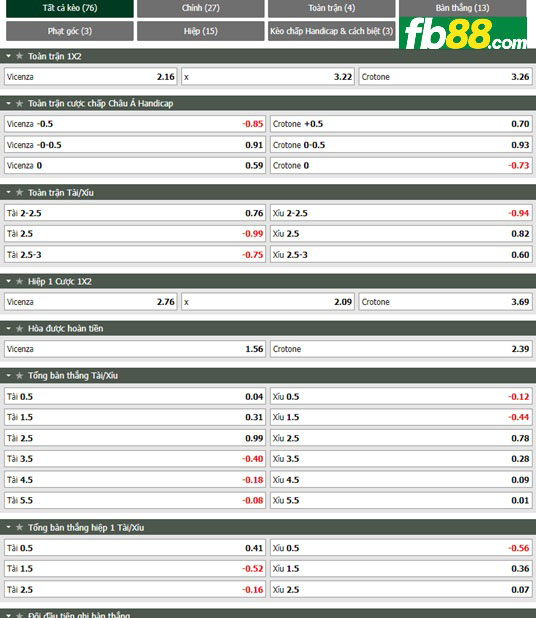Mark Hiệp 1 Cược 1X2 as favorite
This screenshot has width=536, height=618.
pos(19,282)
